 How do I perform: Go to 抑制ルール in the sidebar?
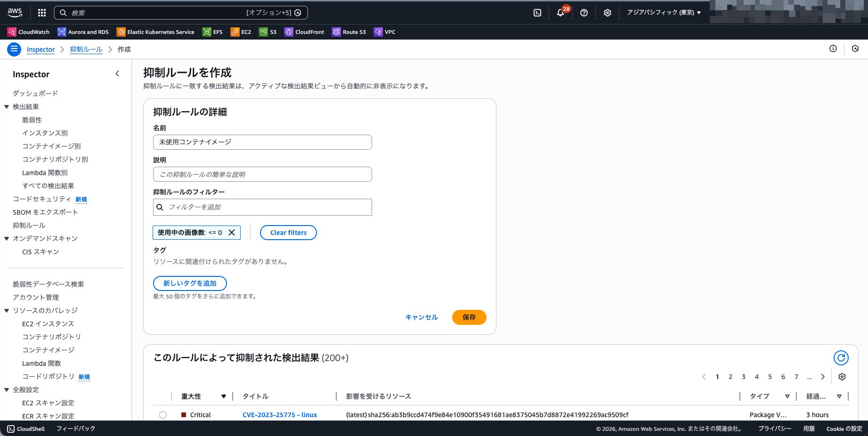(29, 226)
